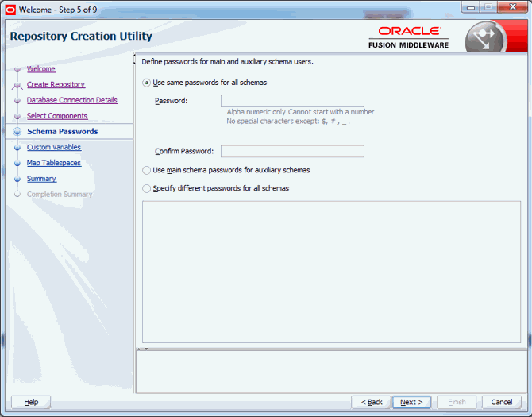Minimize the wizard window
Screen dimensions: 532x417
(x=471, y=7)
